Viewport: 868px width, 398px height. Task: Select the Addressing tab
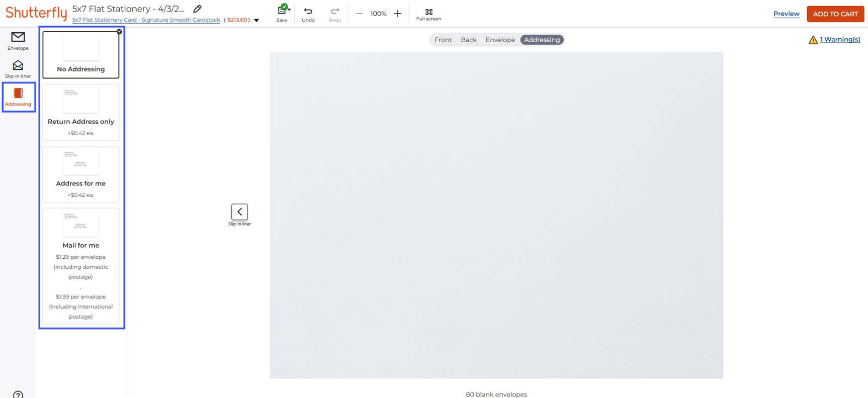[542, 40]
